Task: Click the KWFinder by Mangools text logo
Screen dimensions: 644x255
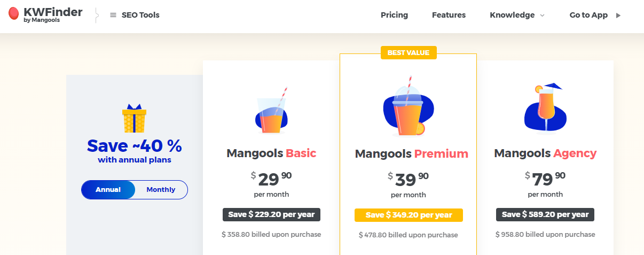Action: [x=53, y=14]
